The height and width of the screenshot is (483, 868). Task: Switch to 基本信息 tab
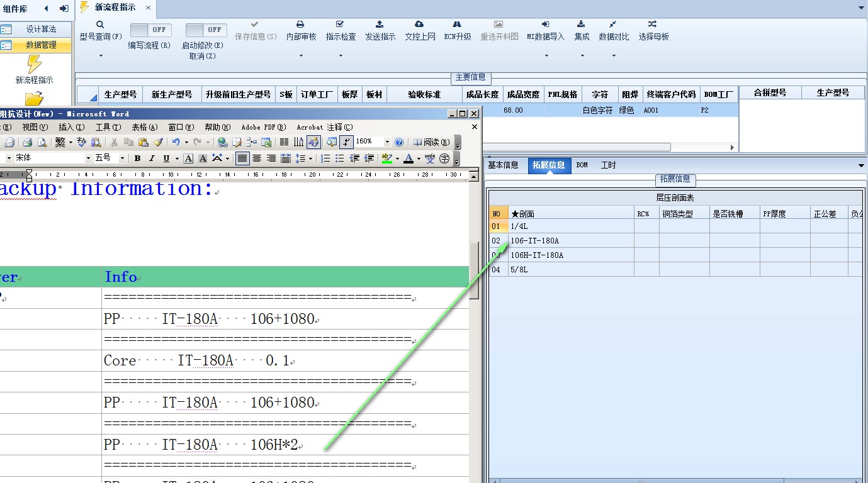coord(503,165)
